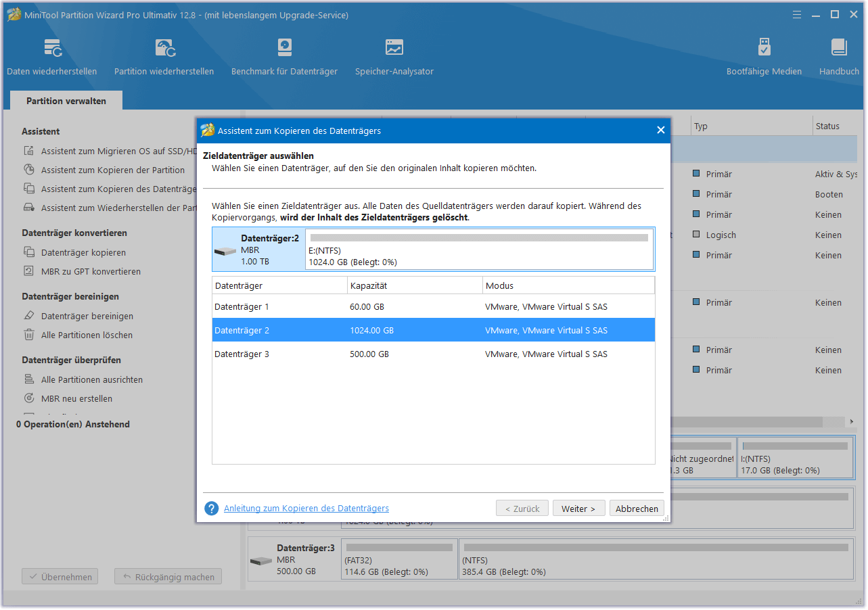868x610 pixels.
Task: Click Assistent zum Kopieren des Datenträgers sidebar icon
Action: [29, 189]
